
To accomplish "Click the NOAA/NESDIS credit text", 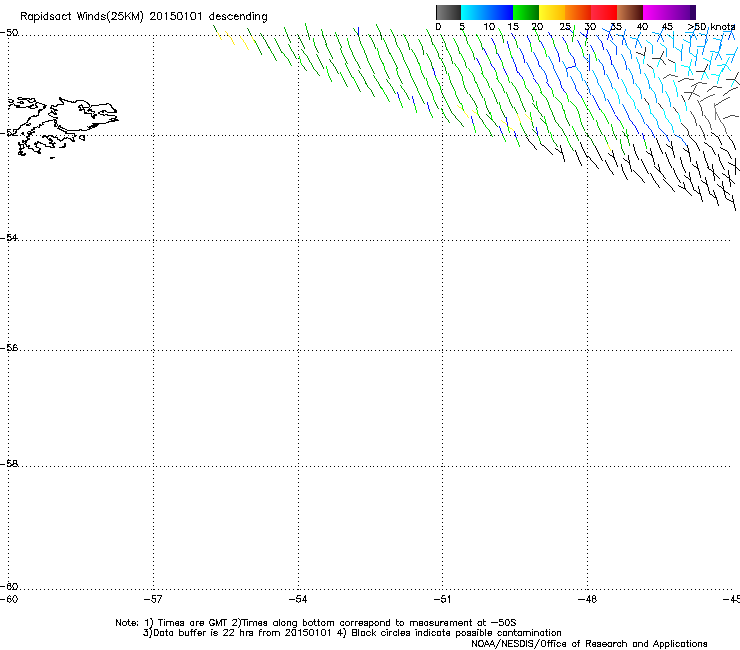I will (x=589, y=644).
